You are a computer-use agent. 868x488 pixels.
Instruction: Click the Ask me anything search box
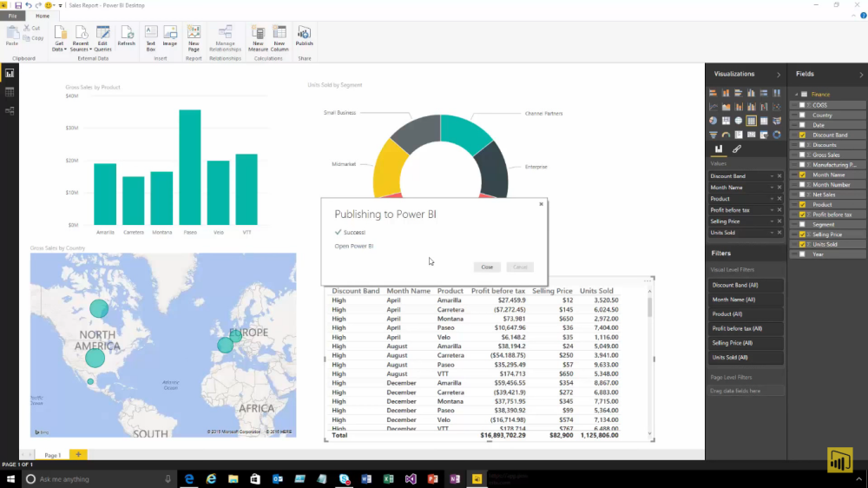99,479
